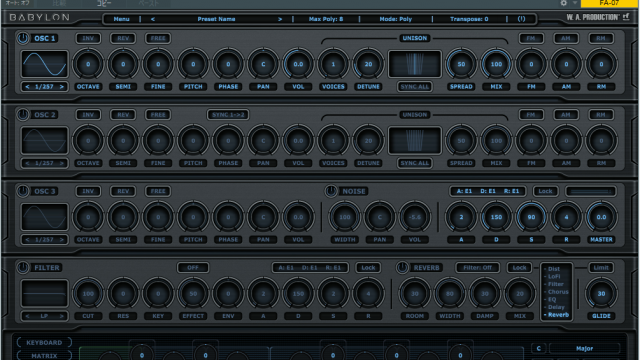This screenshot has width=640, height=360.
Task: Click the Limit button above Glide
Action: point(601,268)
